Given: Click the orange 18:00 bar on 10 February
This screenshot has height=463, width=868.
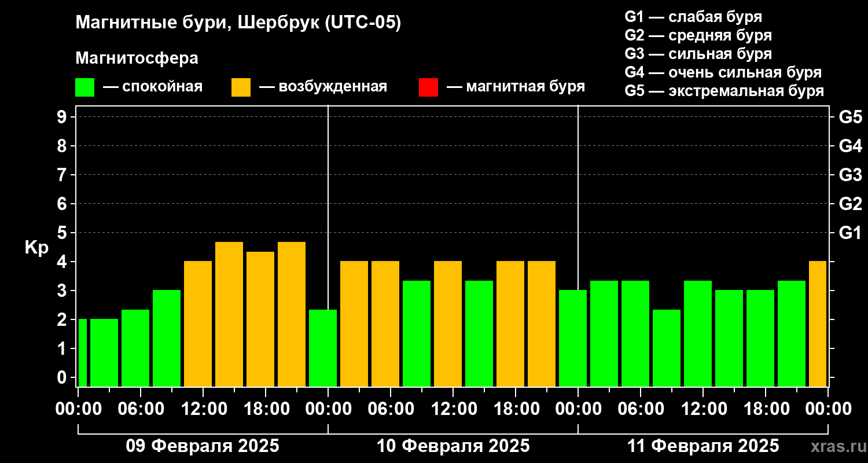Looking at the screenshot, I should 510,324.
